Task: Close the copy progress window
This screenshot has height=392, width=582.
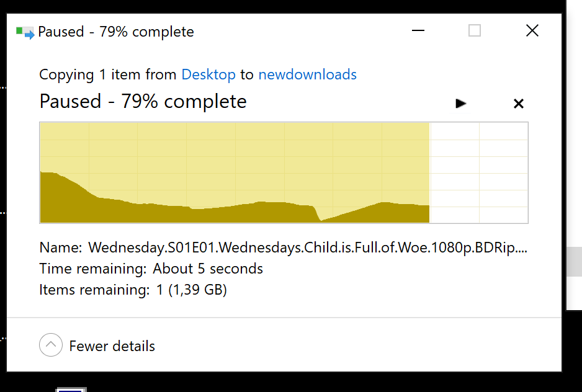Action: 532,30
